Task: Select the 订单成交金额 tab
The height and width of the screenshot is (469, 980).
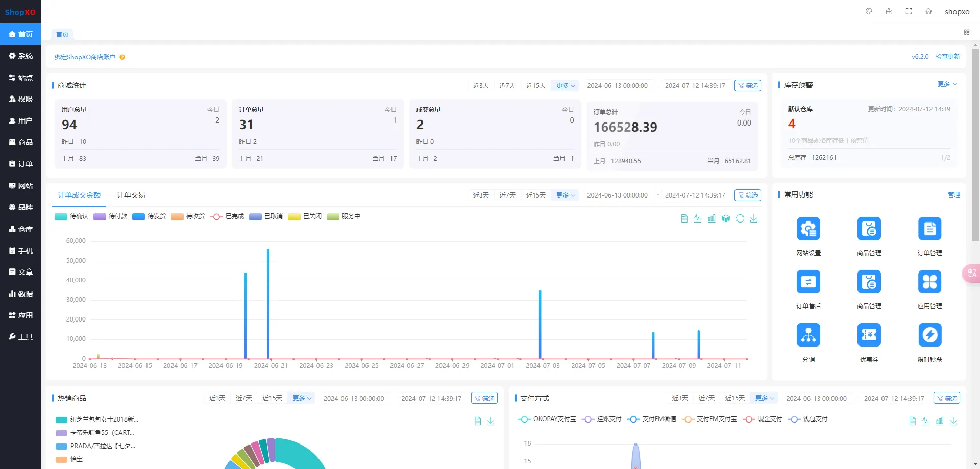Action: 79,195
